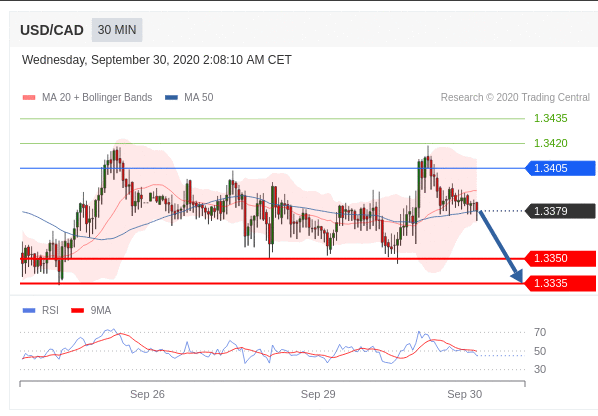Click the pink MA 20 legend swatch
Image resolution: width=598 pixels, height=416 pixels.
click(29, 98)
